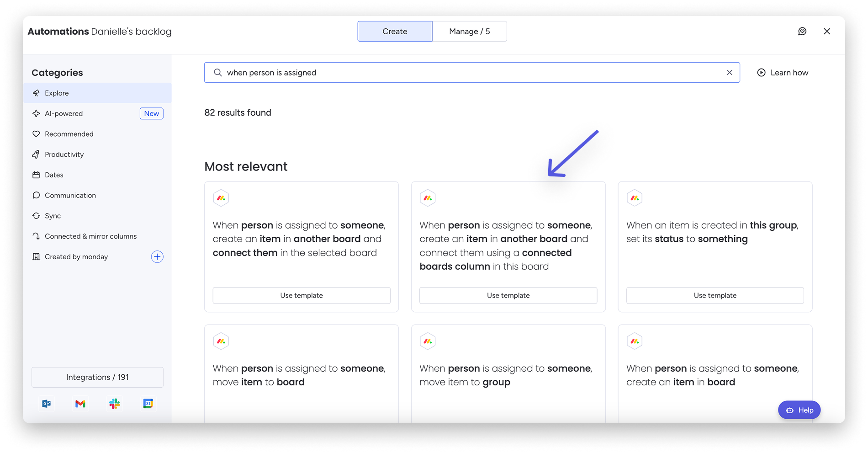This screenshot has width=868, height=453.
Task: Open the Recommended category
Action: (97, 134)
